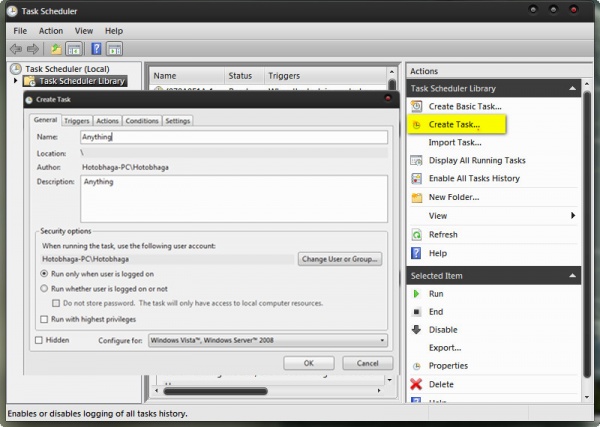Click the green Run icon
This screenshot has height=427, width=600.
pyautogui.click(x=417, y=294)
